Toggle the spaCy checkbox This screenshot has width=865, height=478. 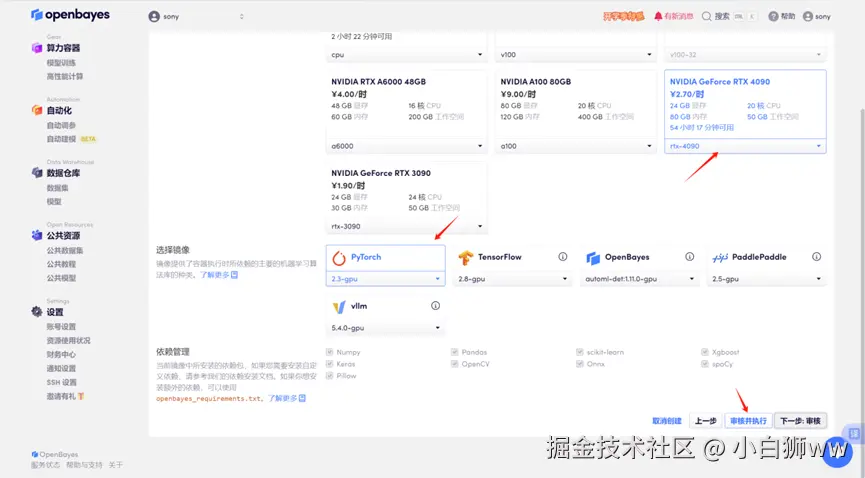click(x=705, y=364)
